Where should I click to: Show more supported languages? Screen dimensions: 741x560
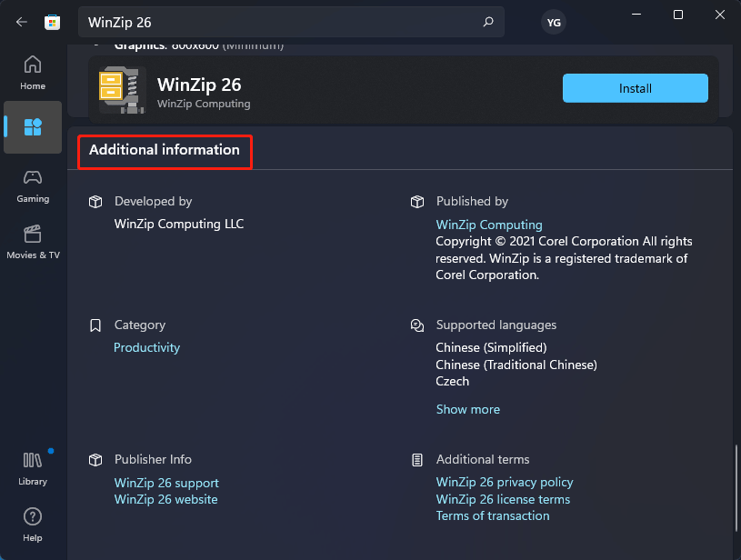[468, 409]
